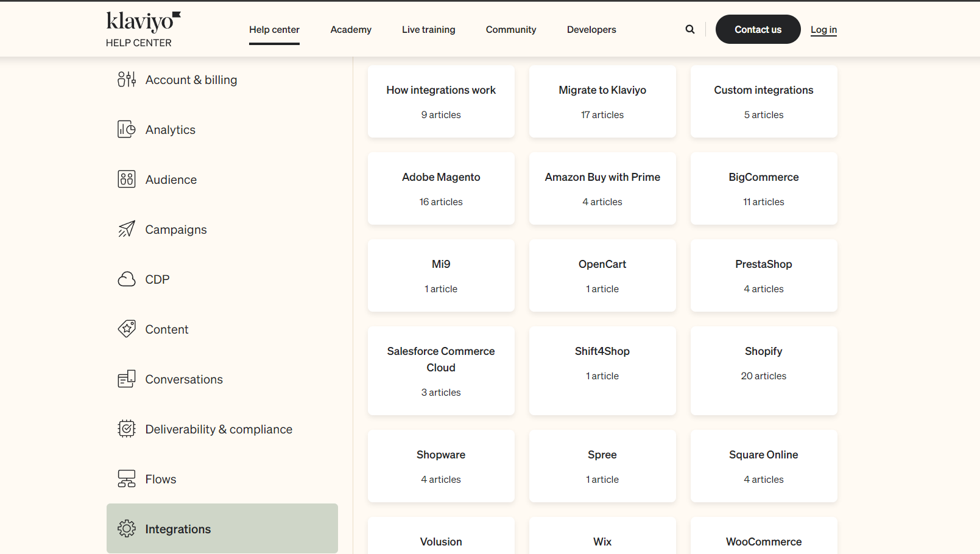Image resolution: width=980 pixels, height=554 pixels.
Task: Click the Campaigns paper plane icon
Action: [127, 229]
